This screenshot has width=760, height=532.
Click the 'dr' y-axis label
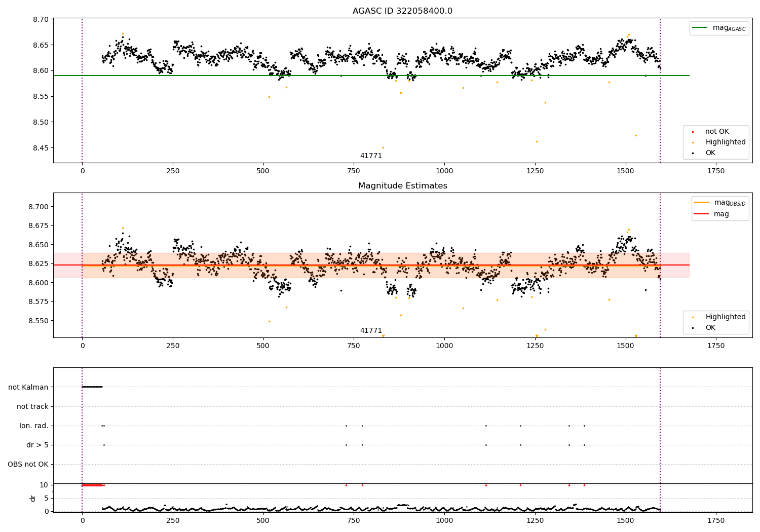[32, 498]
